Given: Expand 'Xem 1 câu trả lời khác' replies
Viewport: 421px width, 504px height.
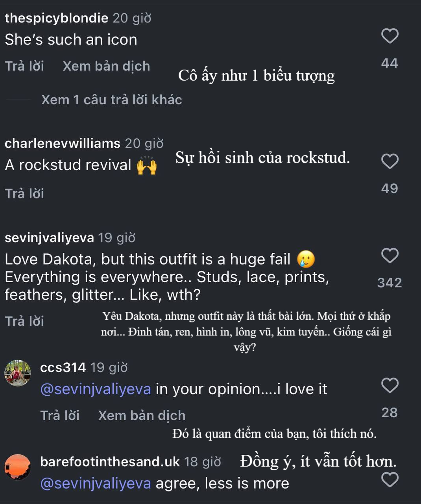Looking at the screenshot, I should tap(111, 100).
